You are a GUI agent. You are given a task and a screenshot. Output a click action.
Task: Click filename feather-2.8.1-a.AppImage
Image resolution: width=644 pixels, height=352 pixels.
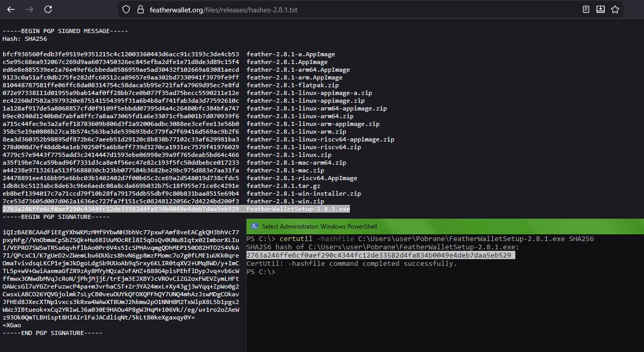291,54
